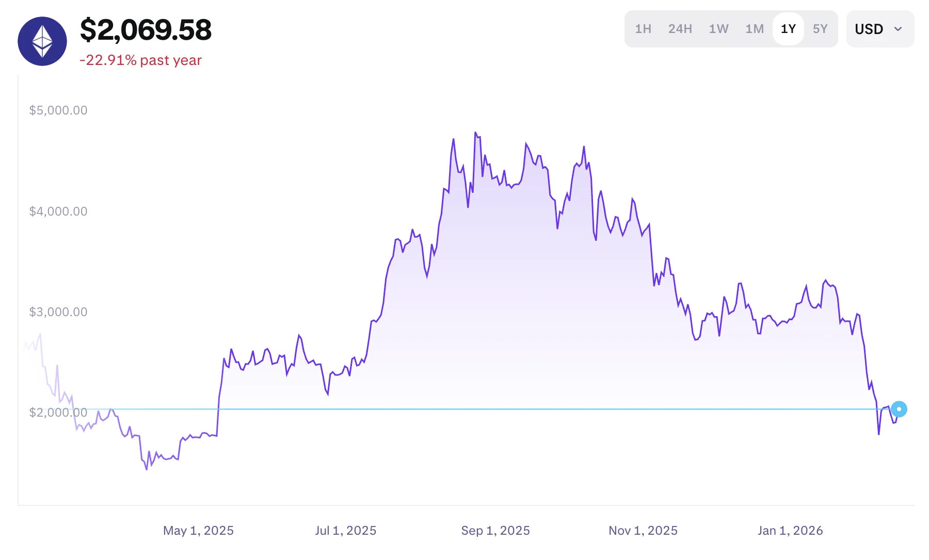Click the active 1Y timeframe
The height and width of the screenshot is (560, 929).
coord(788,29)
